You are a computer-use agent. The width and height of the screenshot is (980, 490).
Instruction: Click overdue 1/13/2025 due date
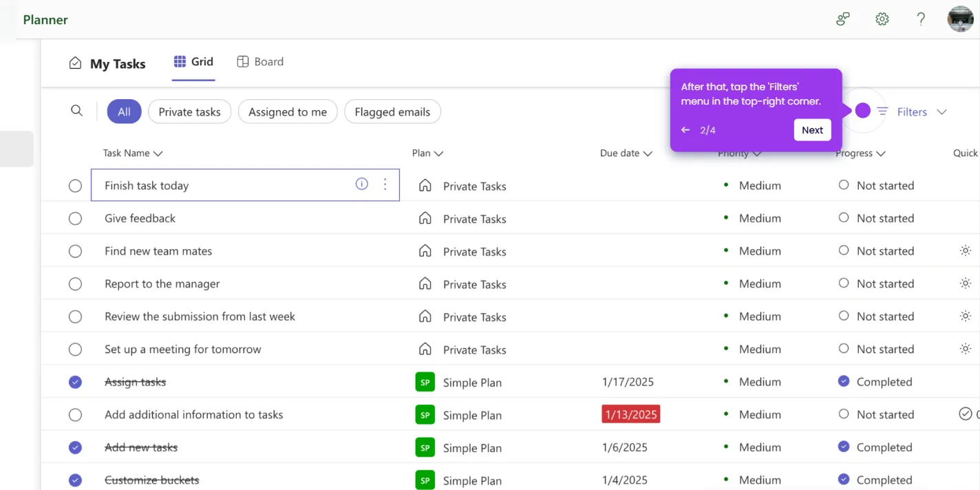(x=630, y=414)
